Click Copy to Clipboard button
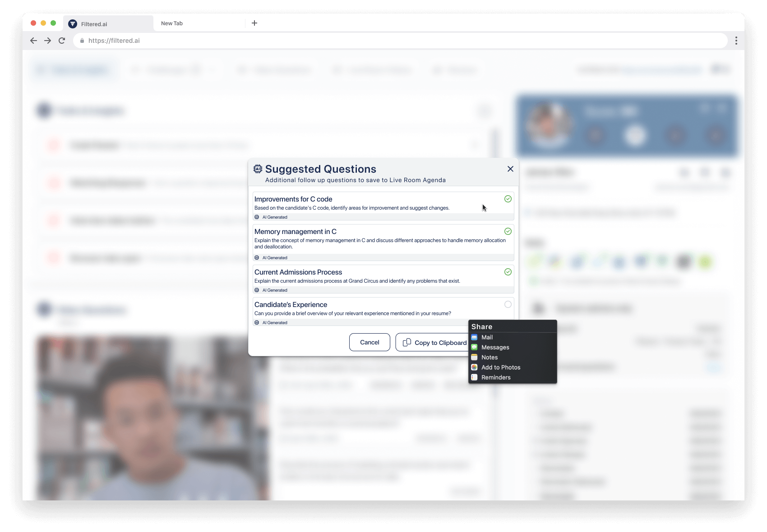This screenshot has width=767, height=532. click(x=434, y=343)
